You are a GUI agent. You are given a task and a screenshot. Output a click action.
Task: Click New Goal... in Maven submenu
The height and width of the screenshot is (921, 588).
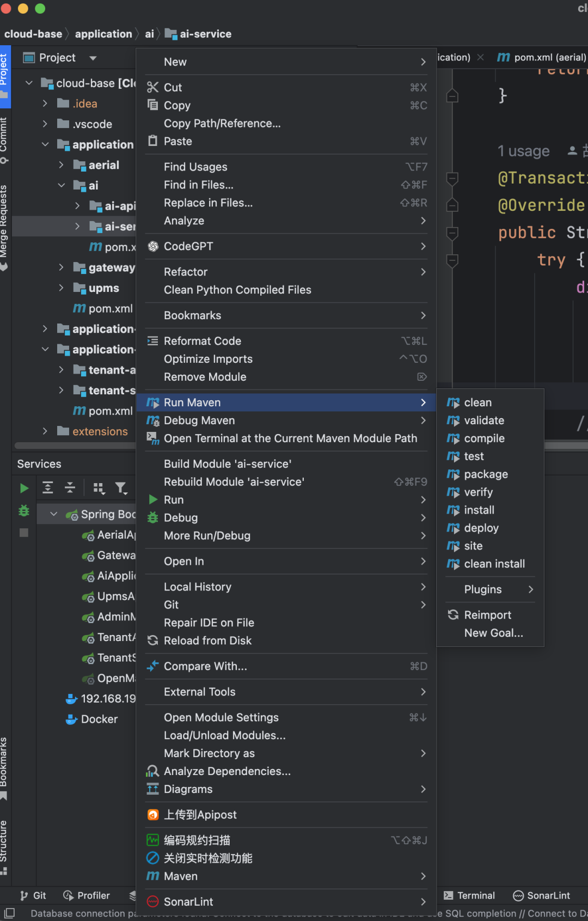pyautogui.click(x=493, y=633)
